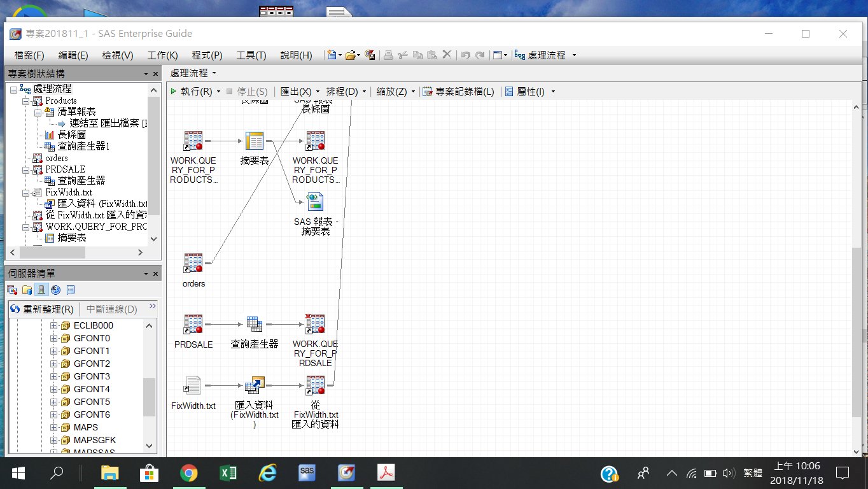The image size is (868, 489).
Task: Click the window layout toolbar icon
Action: [498, 55]
